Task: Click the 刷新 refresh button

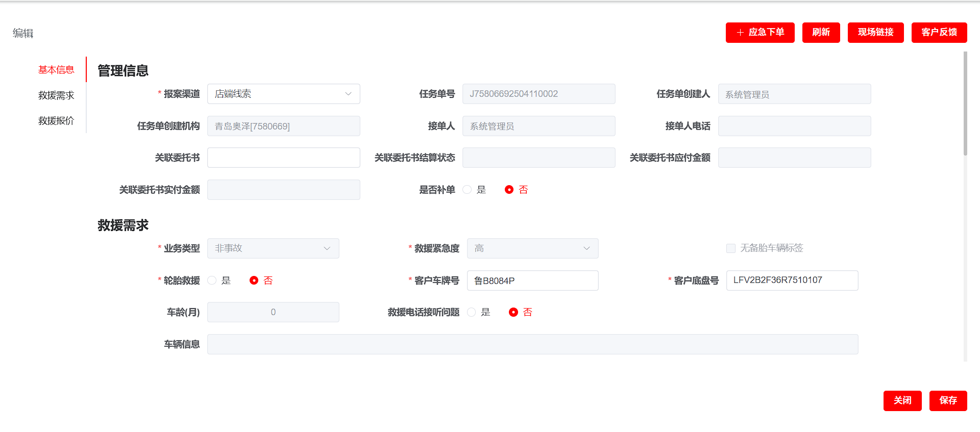Action: tap(821, 33)
